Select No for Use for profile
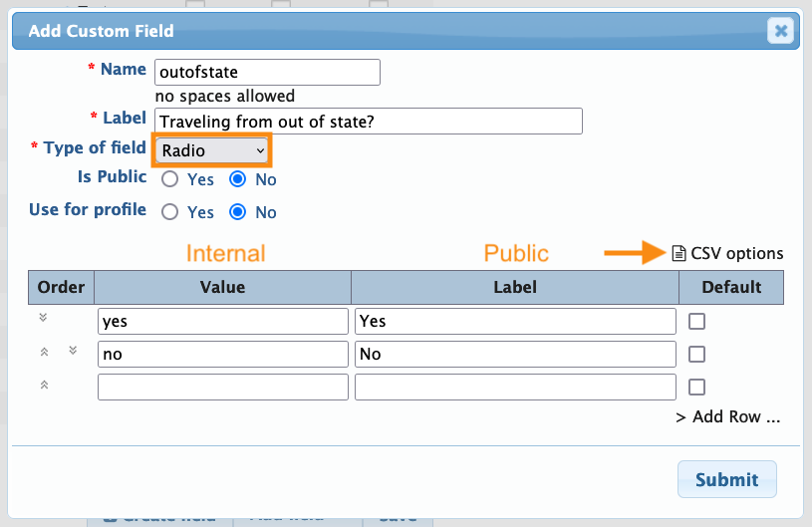The image size is (812, 527). coord(238,212)
